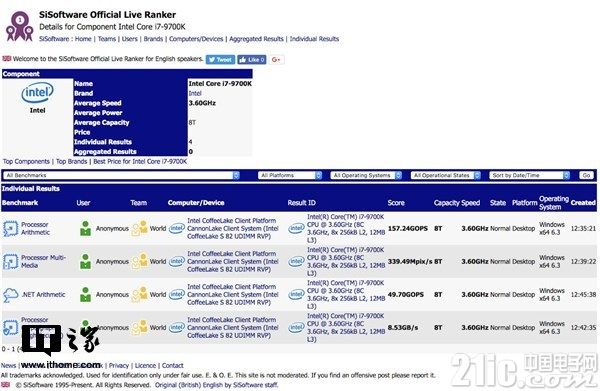
Task: Click the Processor Arithmetic benchmark icon
Action: tap(10, 228)
